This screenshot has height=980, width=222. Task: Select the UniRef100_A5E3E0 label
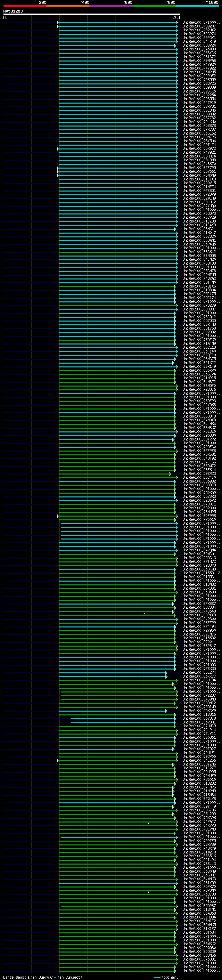pos(199,432)
